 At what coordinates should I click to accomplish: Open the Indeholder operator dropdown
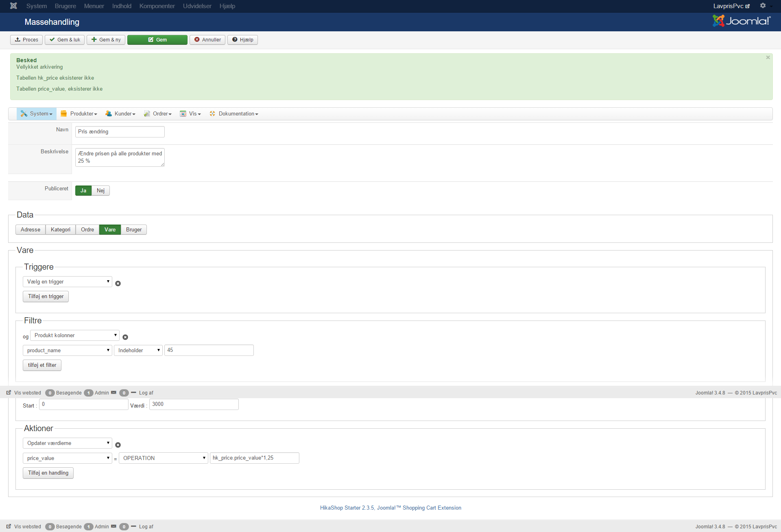138,351
